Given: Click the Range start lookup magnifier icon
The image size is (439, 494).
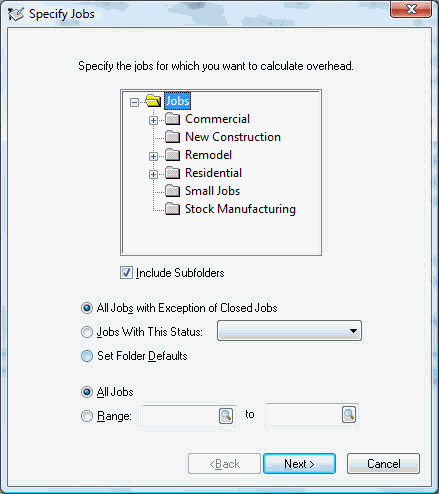Looking at the screenshot, I should (226, 415).
